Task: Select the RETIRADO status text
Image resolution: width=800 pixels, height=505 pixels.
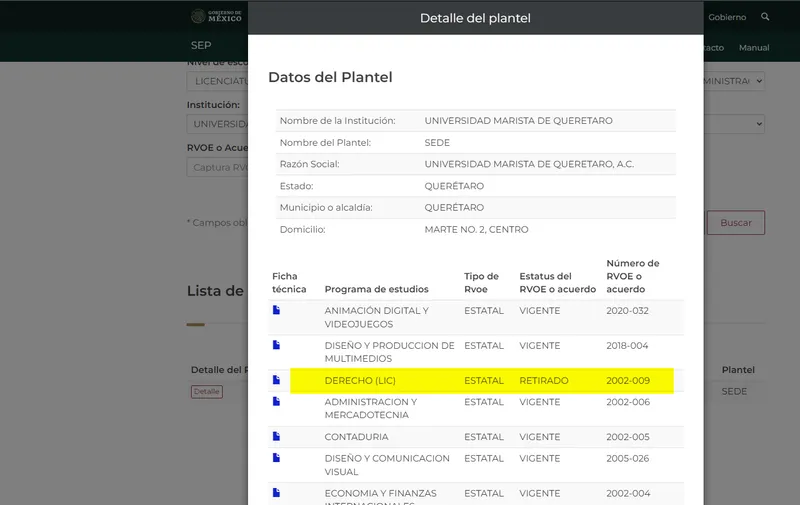Action: click(543, 381)
